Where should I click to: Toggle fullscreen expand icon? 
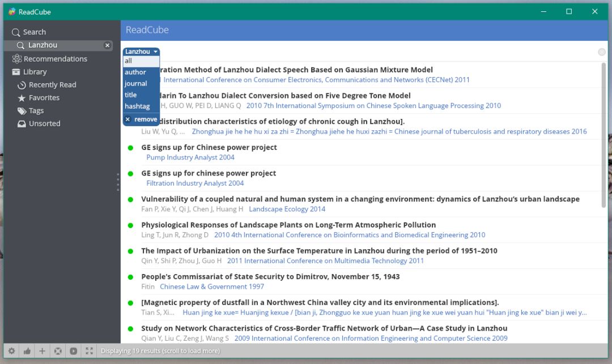(90, 351)
